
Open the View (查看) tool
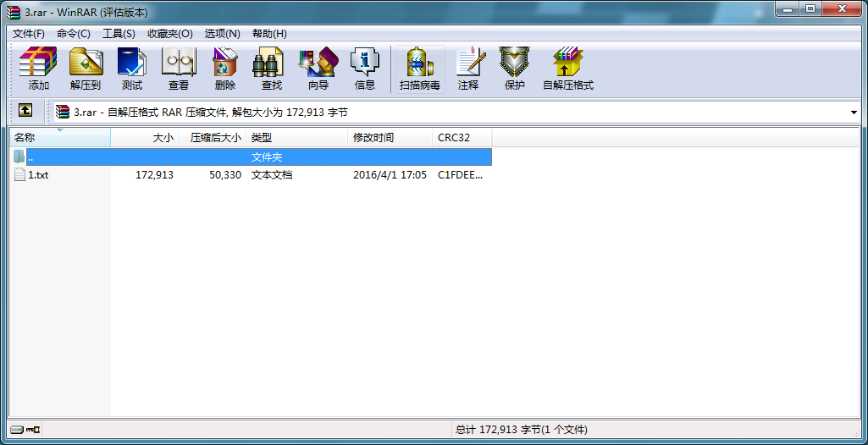[x=178, y=69]
